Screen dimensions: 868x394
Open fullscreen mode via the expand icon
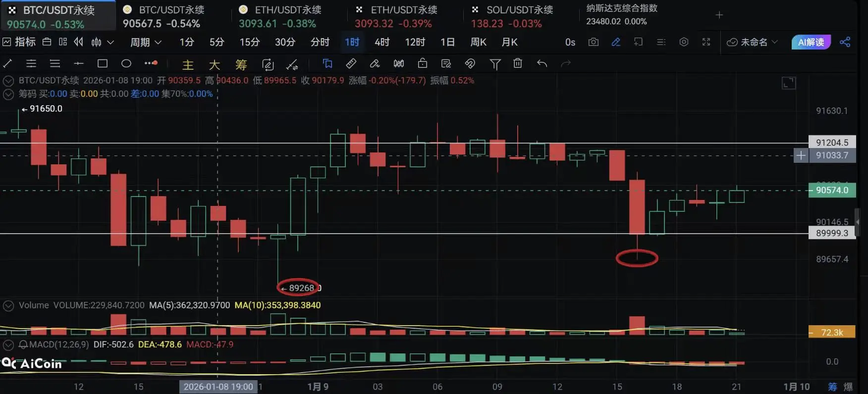pos(706,42)
